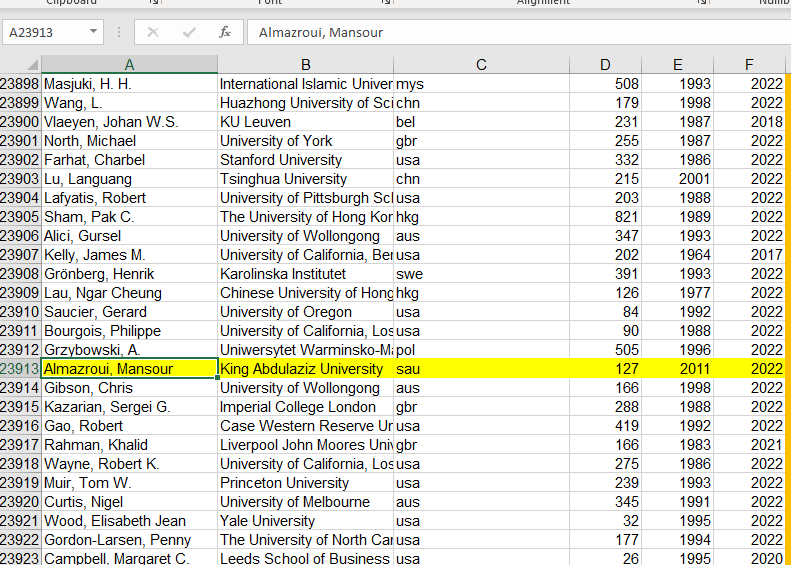Screen dimensions: 791x565
Task: Select column E header
Action: (677, 65)
